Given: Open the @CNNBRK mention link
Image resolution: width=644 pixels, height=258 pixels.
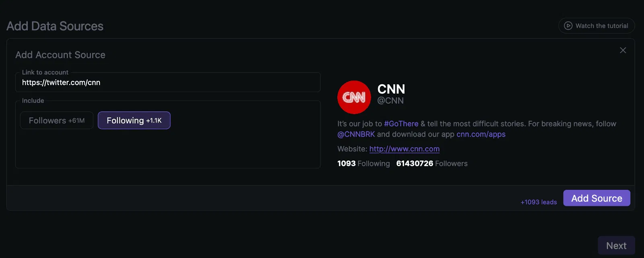Looking at the screenshot, I should [356, 134].
